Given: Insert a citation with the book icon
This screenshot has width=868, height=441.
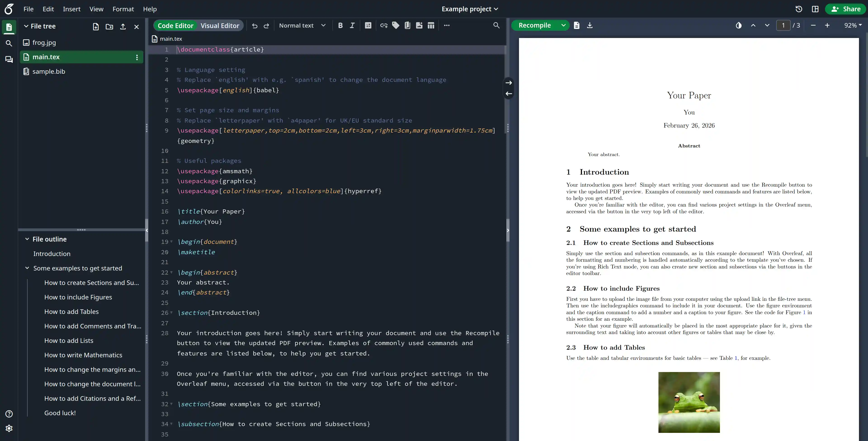Looking at the screenshot, I should pos(407,25).
